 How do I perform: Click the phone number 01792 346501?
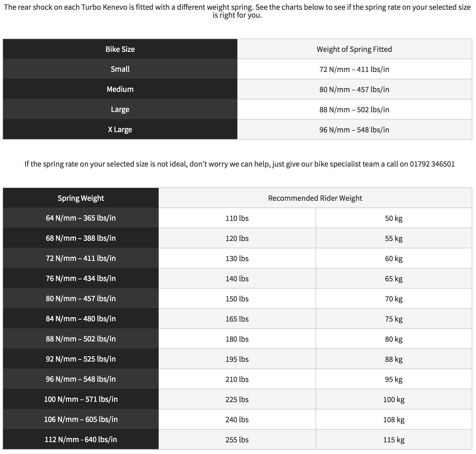(432, 164)
